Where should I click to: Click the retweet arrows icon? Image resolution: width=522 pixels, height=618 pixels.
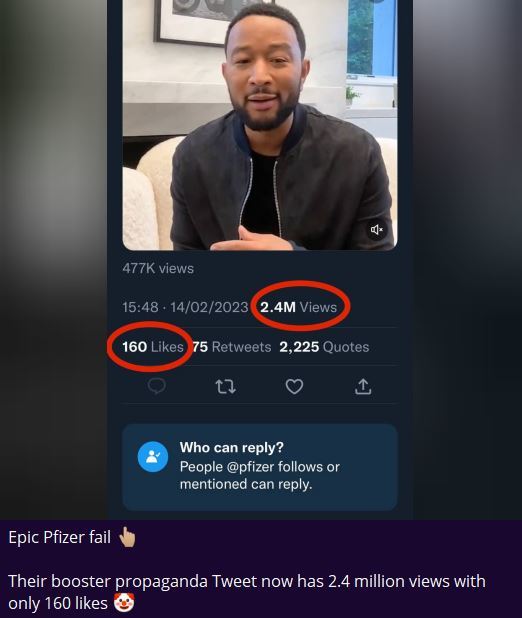[226, 387]
